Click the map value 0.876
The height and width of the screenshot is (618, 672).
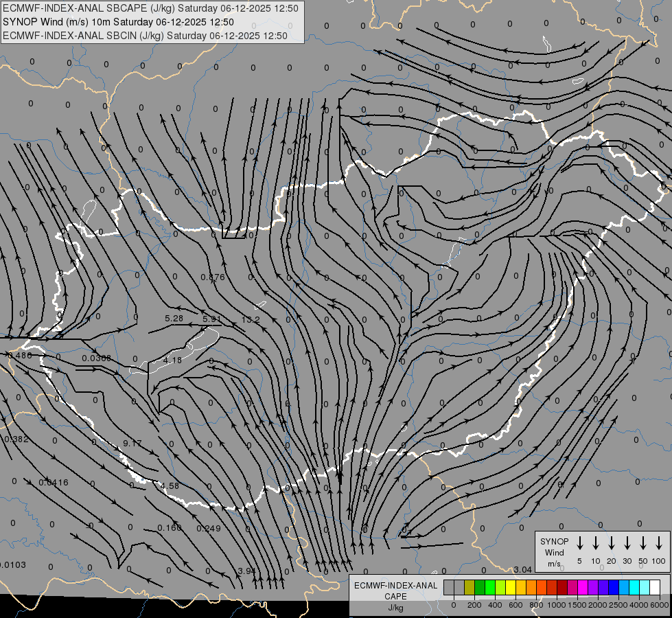[x=213, y=277]
